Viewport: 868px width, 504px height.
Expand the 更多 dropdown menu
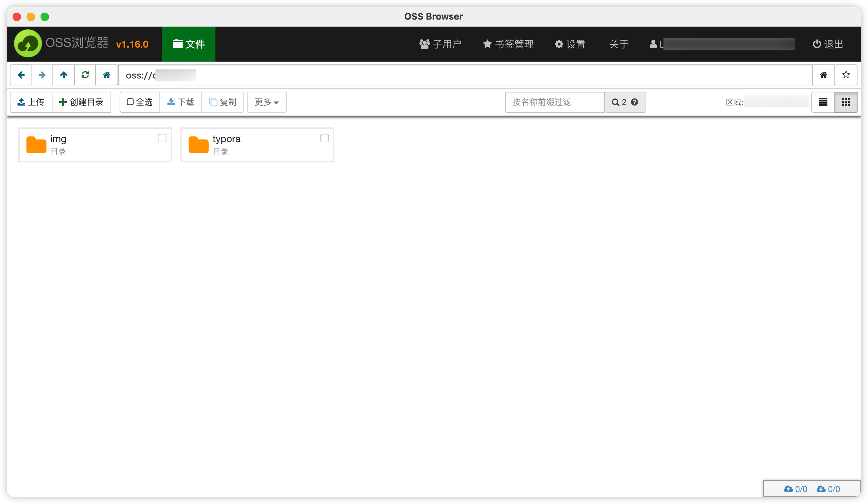click(267, 102)
